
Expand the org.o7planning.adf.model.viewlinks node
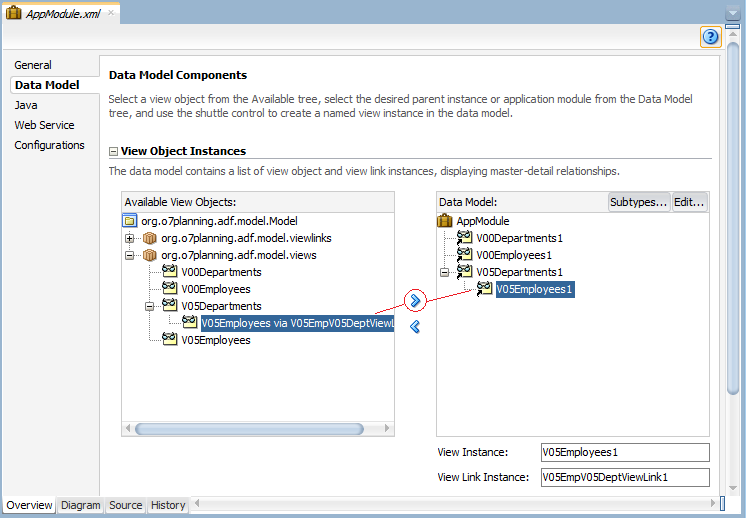pos(129,238)
